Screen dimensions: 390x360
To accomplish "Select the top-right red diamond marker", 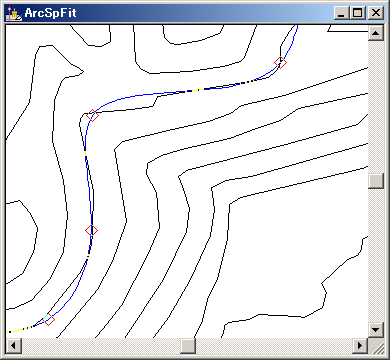I will (280, 62).
